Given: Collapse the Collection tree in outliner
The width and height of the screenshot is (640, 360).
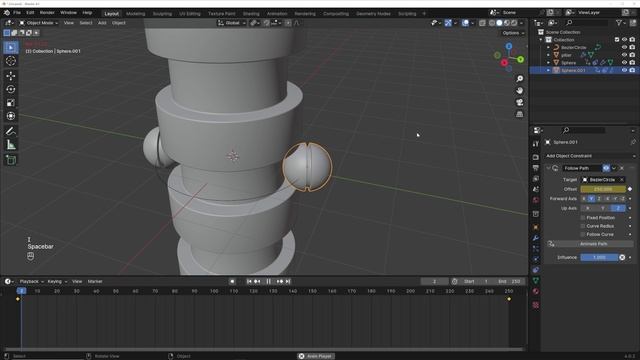Looking at the screenshot, I should click(x=541, y=40).
